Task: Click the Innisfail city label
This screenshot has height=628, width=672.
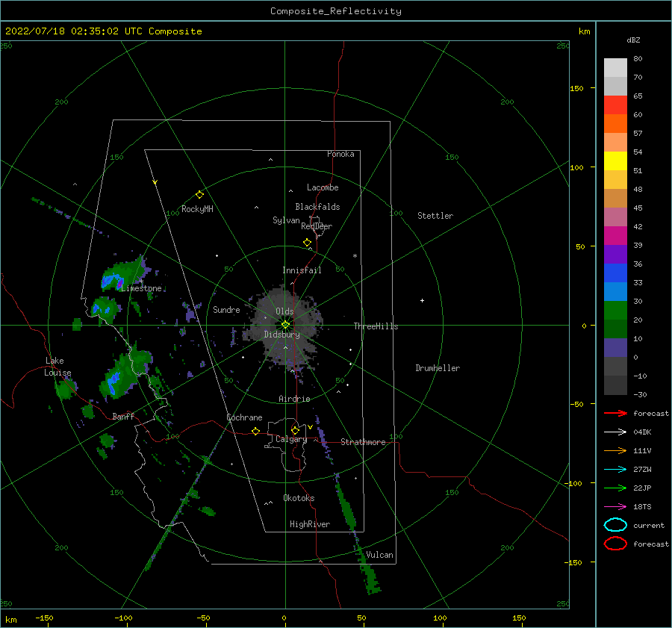Action: point(302,270)
